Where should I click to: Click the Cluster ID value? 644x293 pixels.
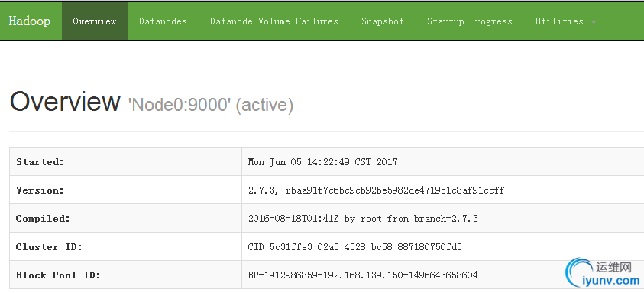[x=355, y=247]
